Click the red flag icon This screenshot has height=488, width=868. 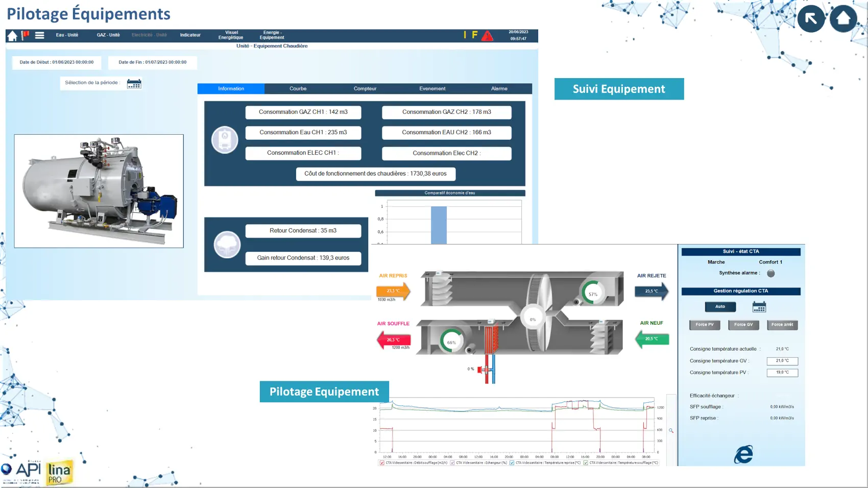(25, 35)
